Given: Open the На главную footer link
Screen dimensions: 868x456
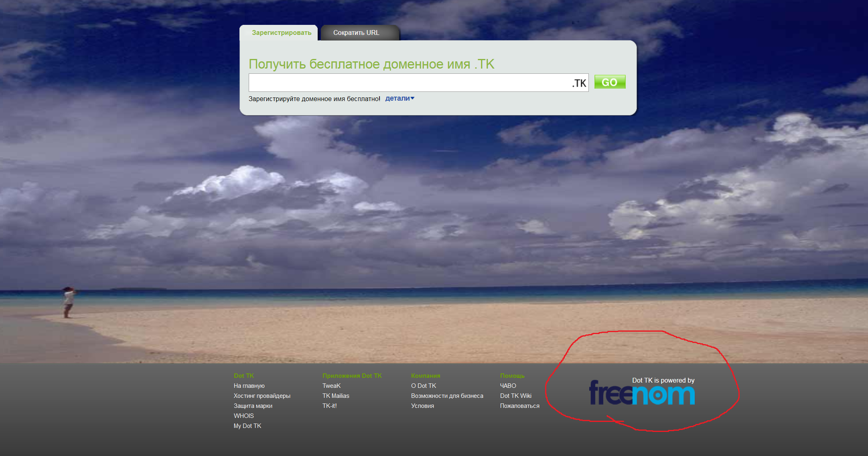Looking at the screenshot, I should 249,386.
